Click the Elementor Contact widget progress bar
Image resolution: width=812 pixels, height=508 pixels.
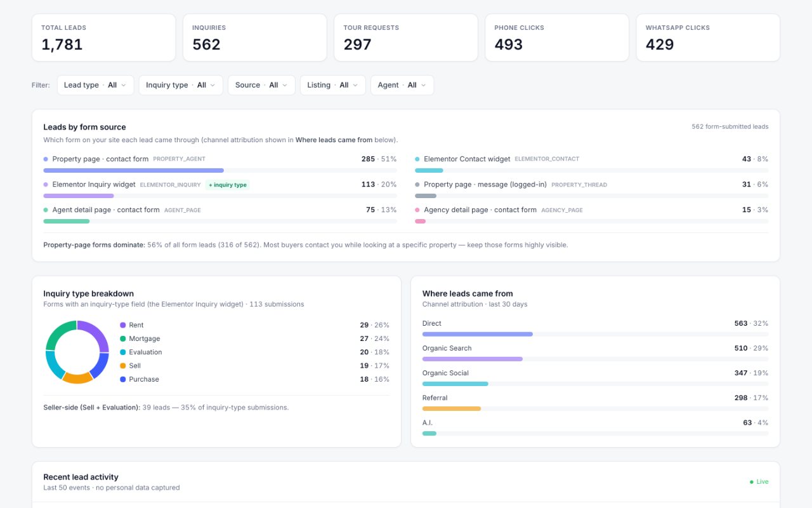[592, 170]
